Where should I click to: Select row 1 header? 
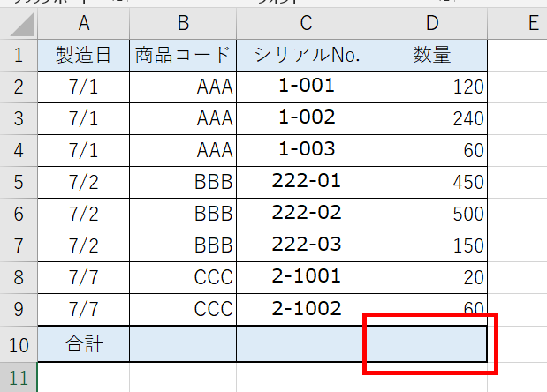pyautogui.click(x=19, y=55)
